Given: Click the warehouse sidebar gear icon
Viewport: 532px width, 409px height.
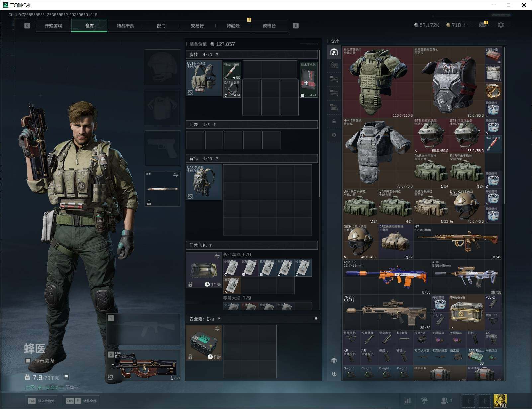Looking at the screenshot, I should click(x=334, y=135).
